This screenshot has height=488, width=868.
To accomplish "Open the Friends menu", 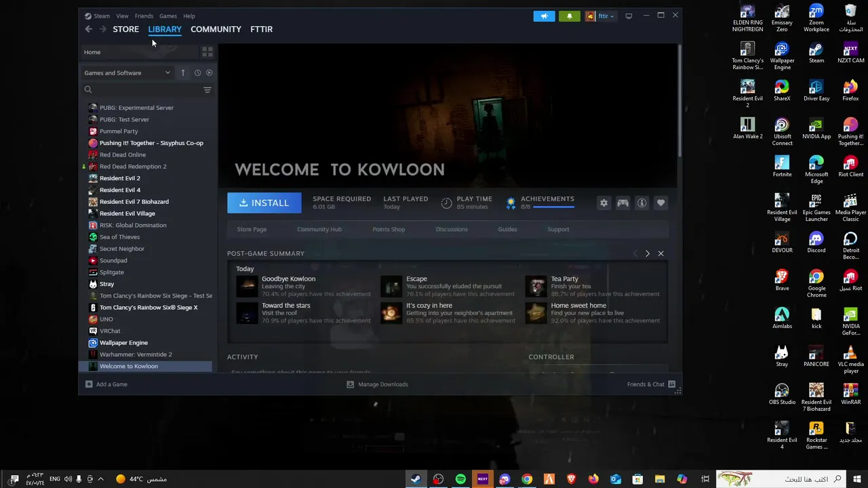I will tap(144, 16).
